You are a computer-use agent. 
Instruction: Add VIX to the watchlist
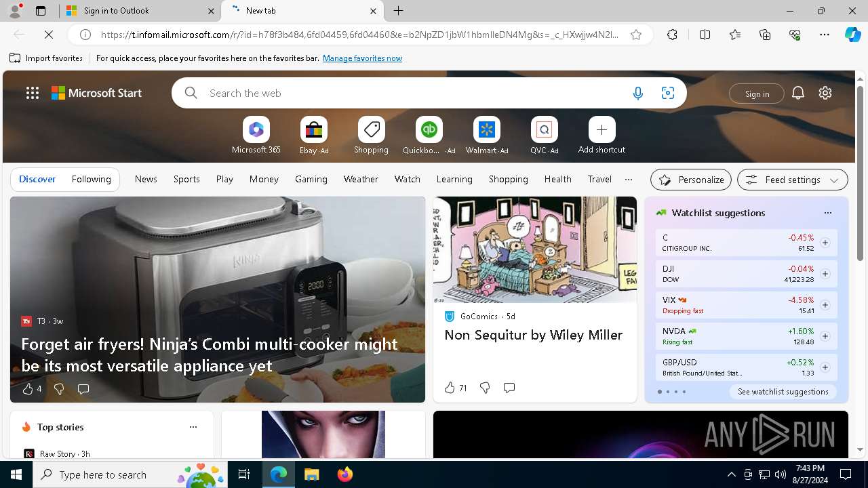825,305
